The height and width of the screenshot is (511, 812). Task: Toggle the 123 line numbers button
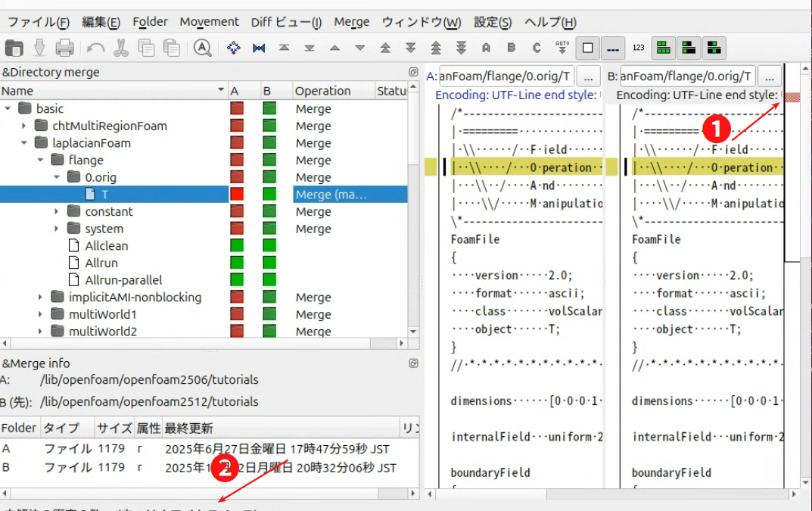(x=638, y=48)
